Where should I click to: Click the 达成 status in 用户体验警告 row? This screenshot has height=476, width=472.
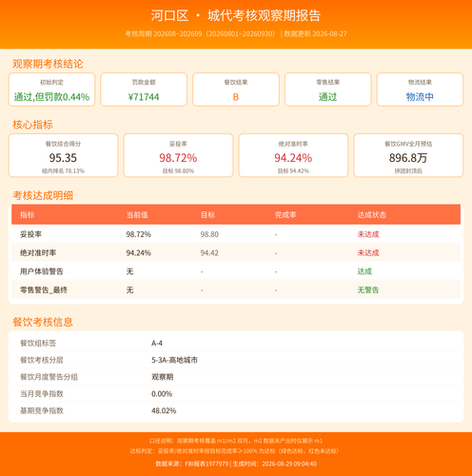[x=364, y=271]
